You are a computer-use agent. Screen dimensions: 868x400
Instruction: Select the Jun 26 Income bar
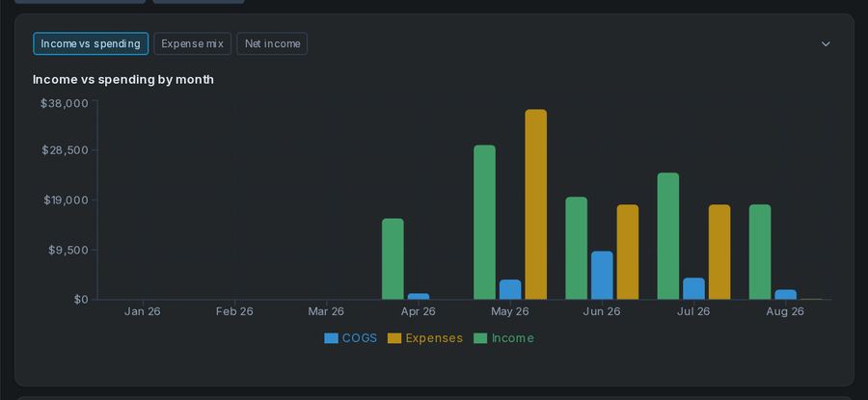click(577, 249)
